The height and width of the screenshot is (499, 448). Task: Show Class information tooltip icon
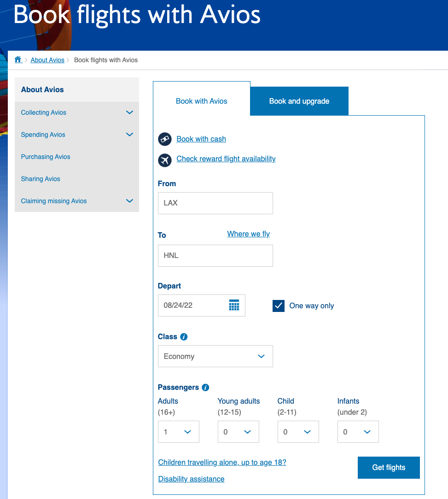[x=184, y=337]
